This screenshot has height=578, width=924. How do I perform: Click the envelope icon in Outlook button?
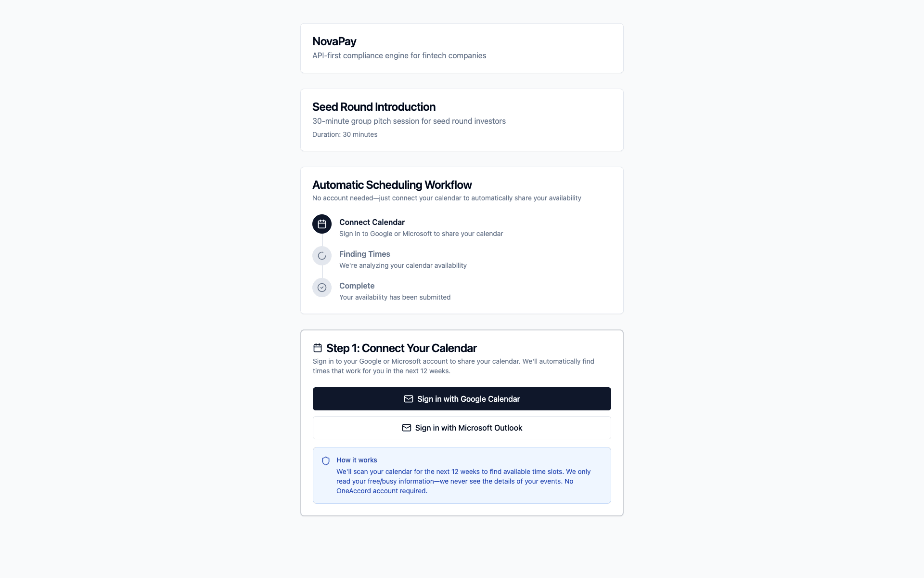click(x=407, y=428)
